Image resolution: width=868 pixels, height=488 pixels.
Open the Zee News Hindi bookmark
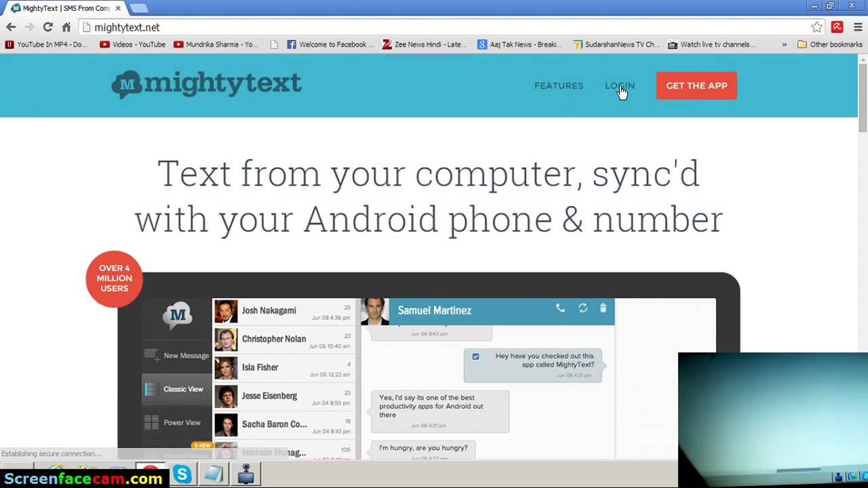pos(425,45)
